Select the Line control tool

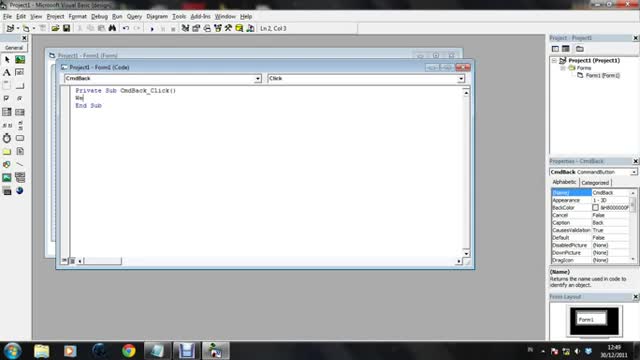pyautogui.click(x=20, y=164)
